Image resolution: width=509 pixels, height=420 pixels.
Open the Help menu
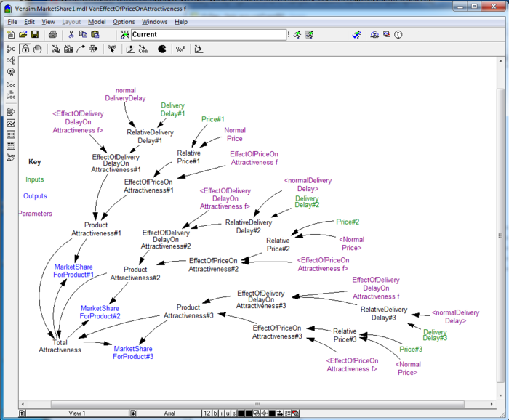click(x=181, y=22)
